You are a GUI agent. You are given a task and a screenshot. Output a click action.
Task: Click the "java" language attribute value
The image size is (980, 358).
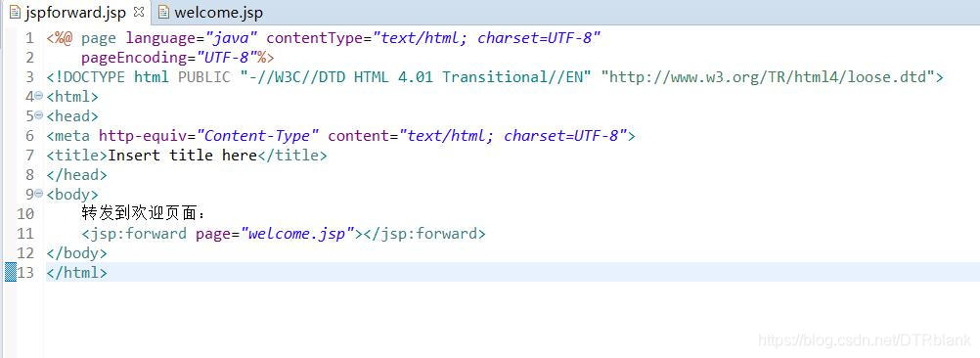click(x=231, y=38)
